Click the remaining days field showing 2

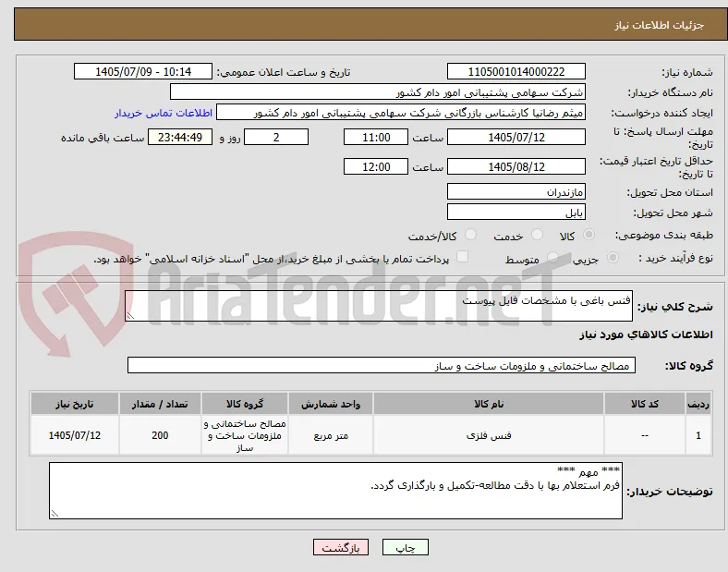click(x=276, y=138)
